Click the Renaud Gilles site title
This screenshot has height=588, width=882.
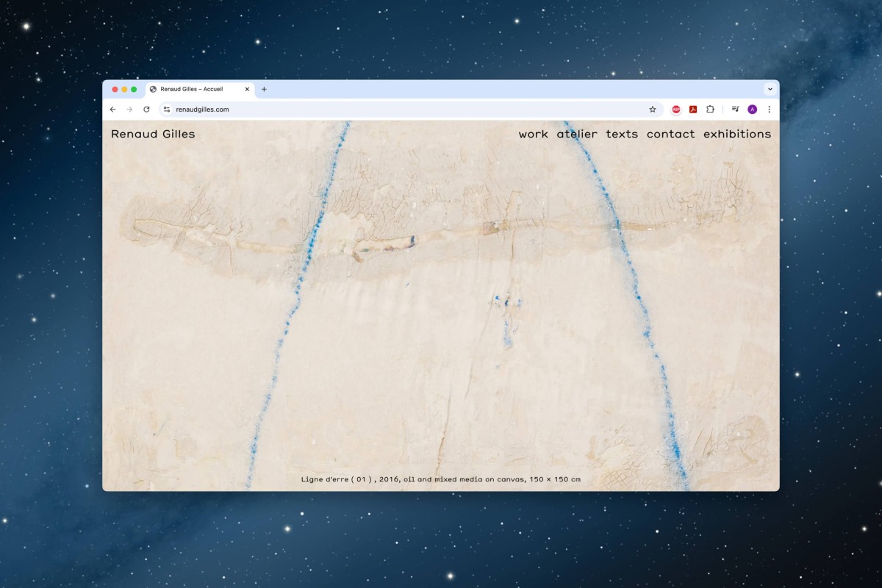click(x=153, y=134)
